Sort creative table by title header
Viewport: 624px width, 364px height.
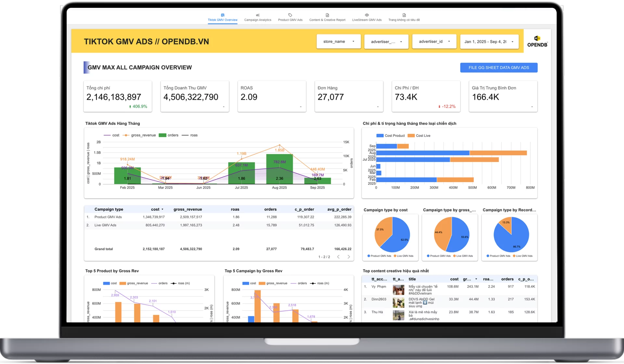412,279
